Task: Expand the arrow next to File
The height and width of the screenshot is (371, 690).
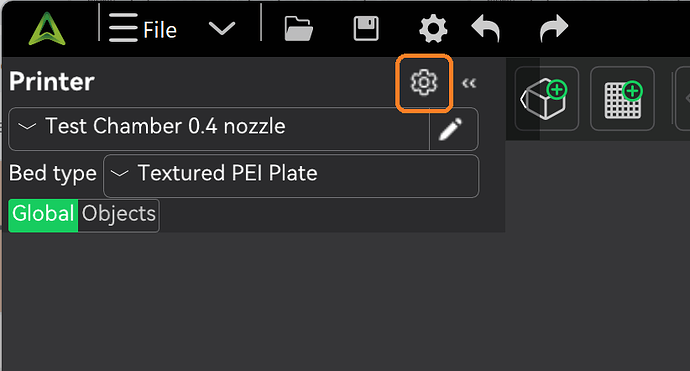Action: click(x=222, y=29)
